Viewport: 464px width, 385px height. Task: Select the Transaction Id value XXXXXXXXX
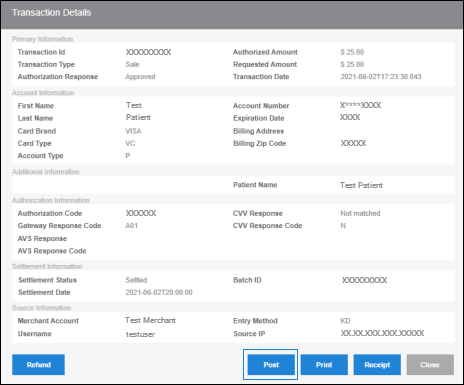point(148,52)
